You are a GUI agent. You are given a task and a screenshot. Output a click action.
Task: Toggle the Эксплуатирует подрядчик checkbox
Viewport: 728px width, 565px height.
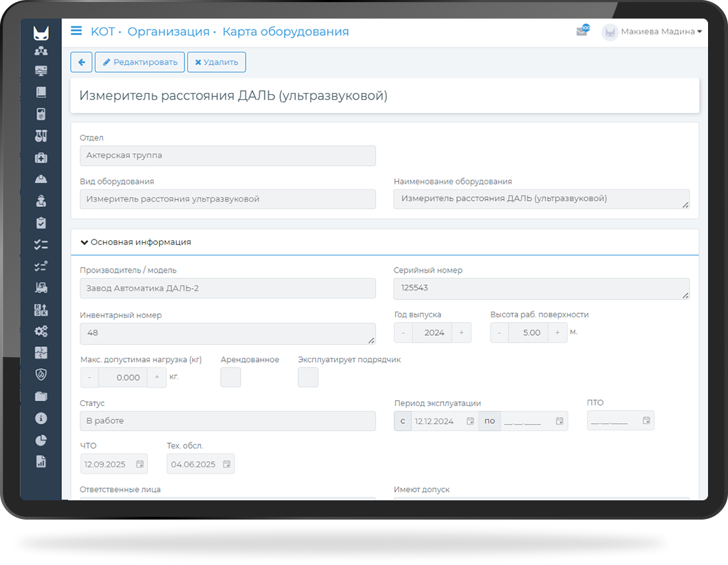308,377
